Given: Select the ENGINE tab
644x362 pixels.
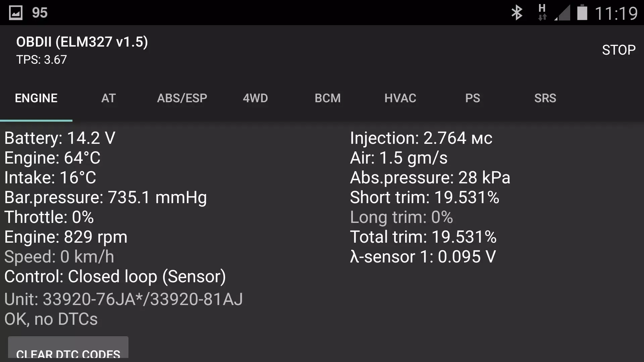Looking at the screenshot, I should pos(36,98).
